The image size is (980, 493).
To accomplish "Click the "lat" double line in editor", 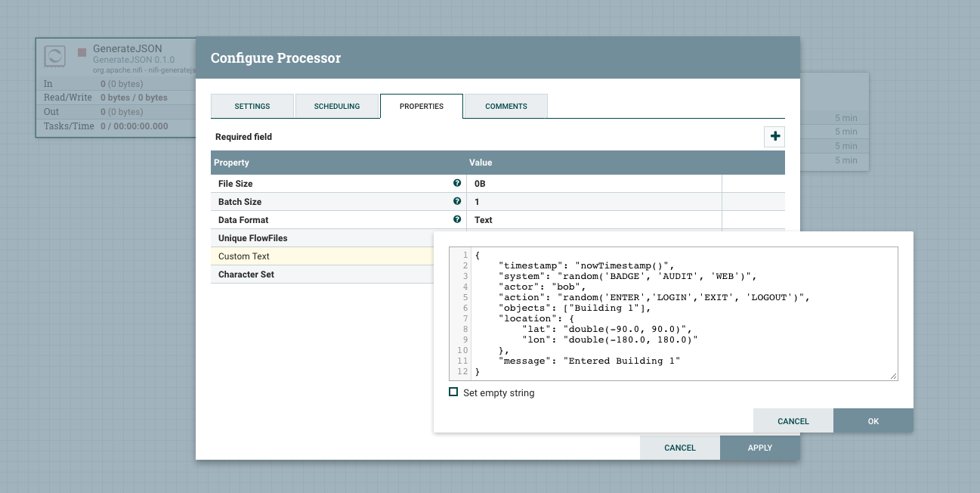I will [607, 329].
